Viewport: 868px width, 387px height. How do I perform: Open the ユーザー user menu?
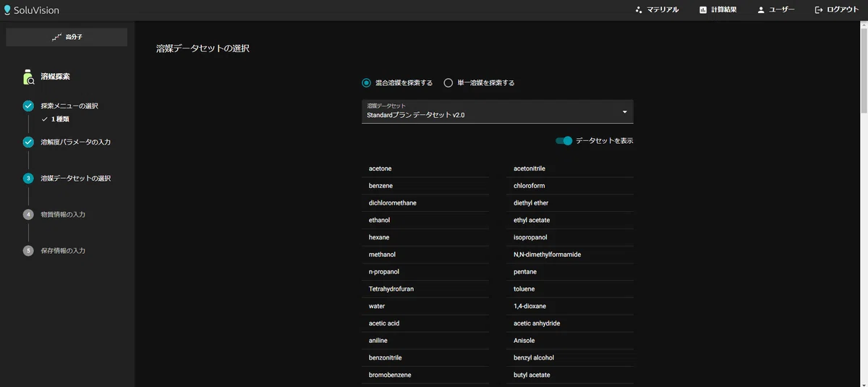[775, 10]
